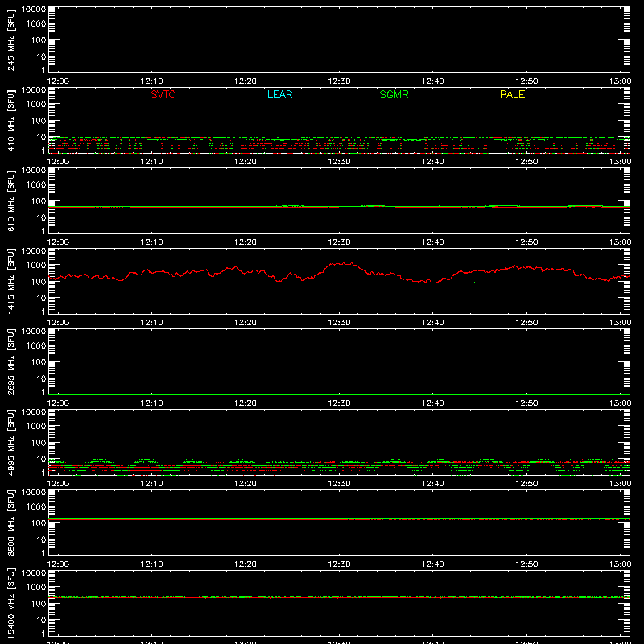The width and height of the screenshot is (644, 644).
Task: Click the 100 y-axis value on 4995 MHz panel
Action: [x=39, y=443]
